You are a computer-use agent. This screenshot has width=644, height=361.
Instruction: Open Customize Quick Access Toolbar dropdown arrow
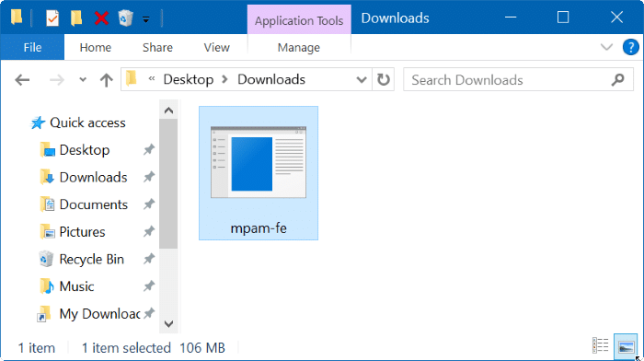pos(145,19)
